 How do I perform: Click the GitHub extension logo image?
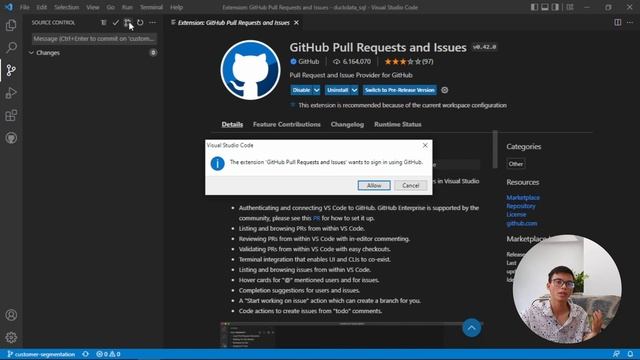pyautogui.click(x=250, y=70)
